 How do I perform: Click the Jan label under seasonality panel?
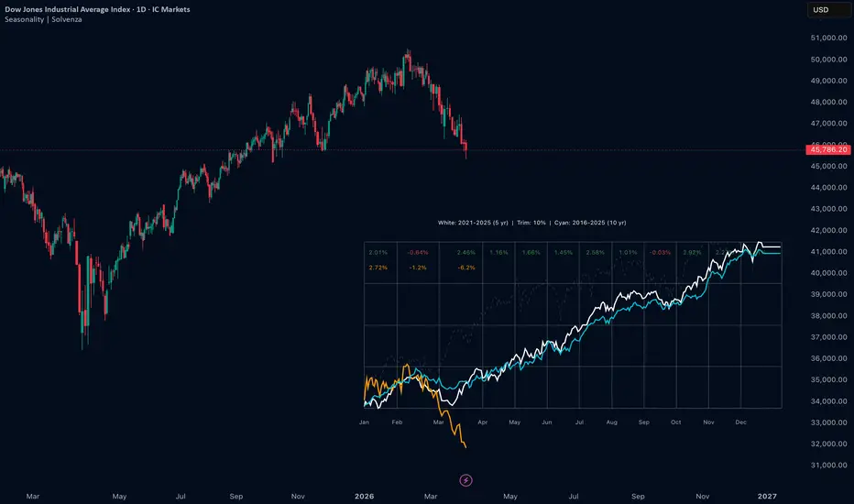[x=364, y=422]
